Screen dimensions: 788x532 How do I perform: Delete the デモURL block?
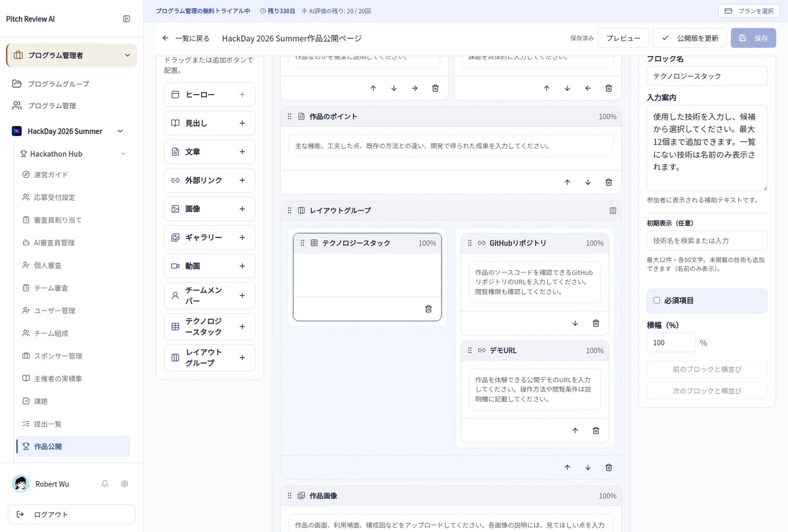(x=596, y=431)
